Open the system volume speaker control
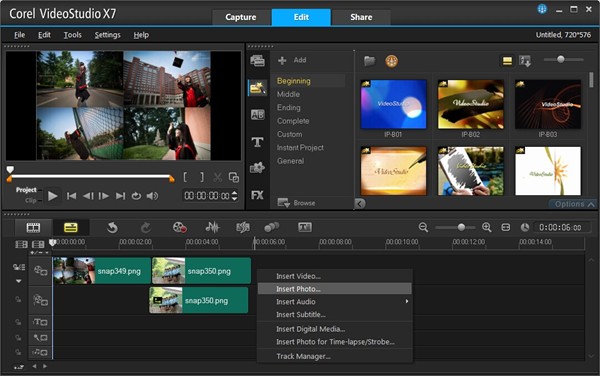This screenshot has width=600, height=376. point(152,196)
